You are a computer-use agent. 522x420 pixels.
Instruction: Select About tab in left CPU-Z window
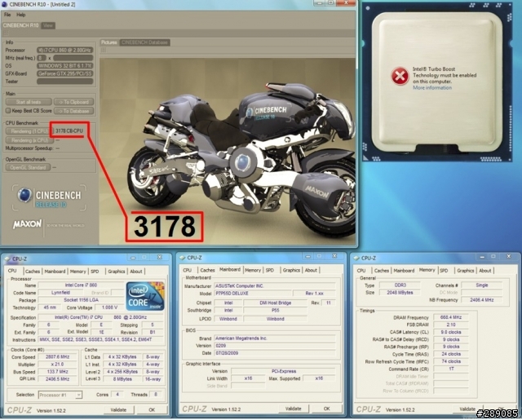click(x=136, y=272)
